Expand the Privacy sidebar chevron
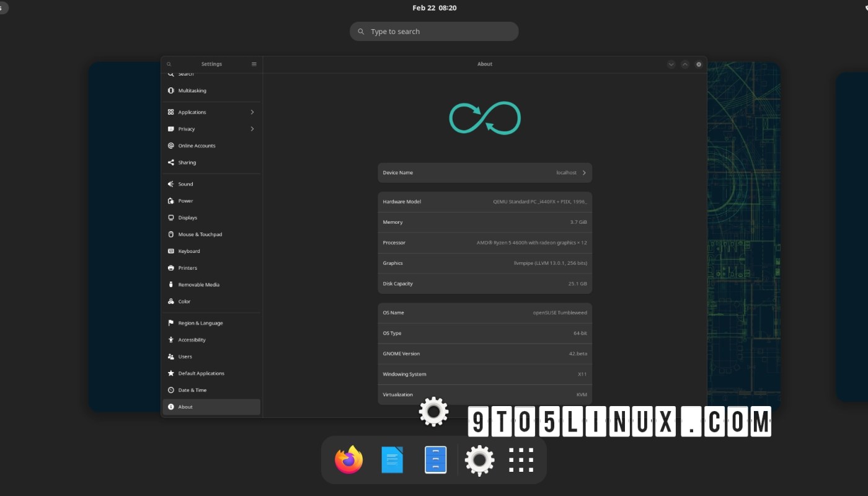This screenshot has height=496, width=868. click(x=252, y=129)
